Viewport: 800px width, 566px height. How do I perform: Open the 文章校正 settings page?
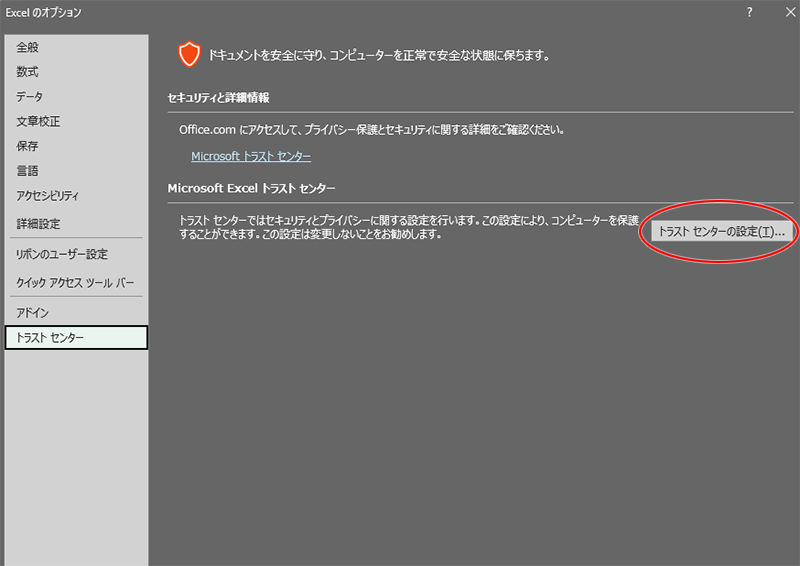coord(38,122)
